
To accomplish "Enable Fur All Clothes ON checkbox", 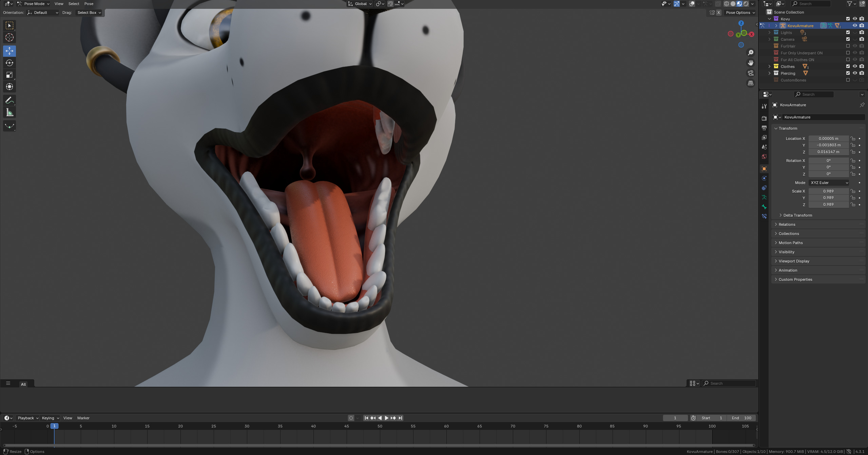I will 848,59.
